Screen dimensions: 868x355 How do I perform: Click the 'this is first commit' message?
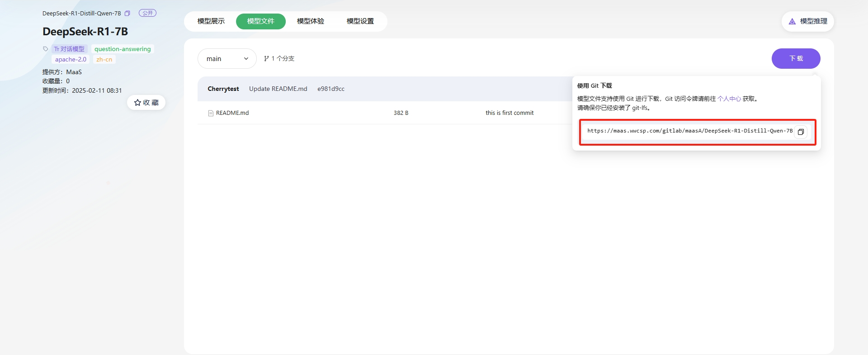coord(509,113)
